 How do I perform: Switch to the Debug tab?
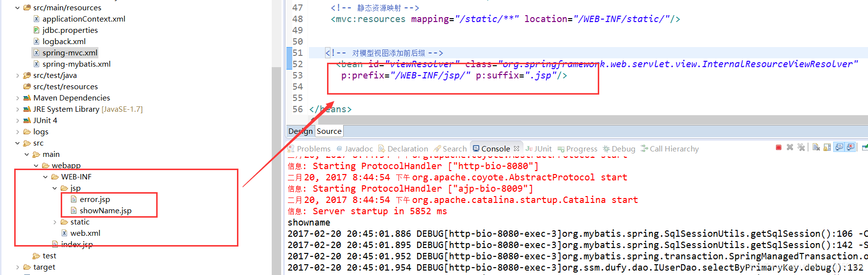tap(619, 149)
